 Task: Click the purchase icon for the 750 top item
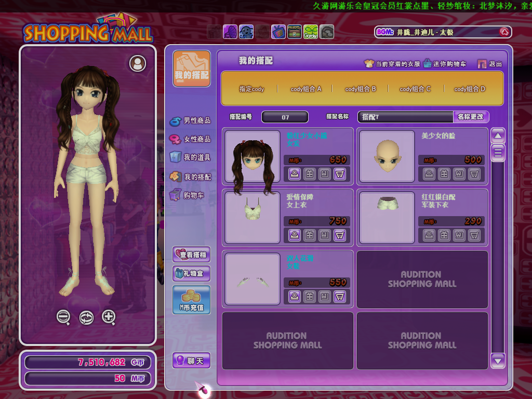pos(295,235)
